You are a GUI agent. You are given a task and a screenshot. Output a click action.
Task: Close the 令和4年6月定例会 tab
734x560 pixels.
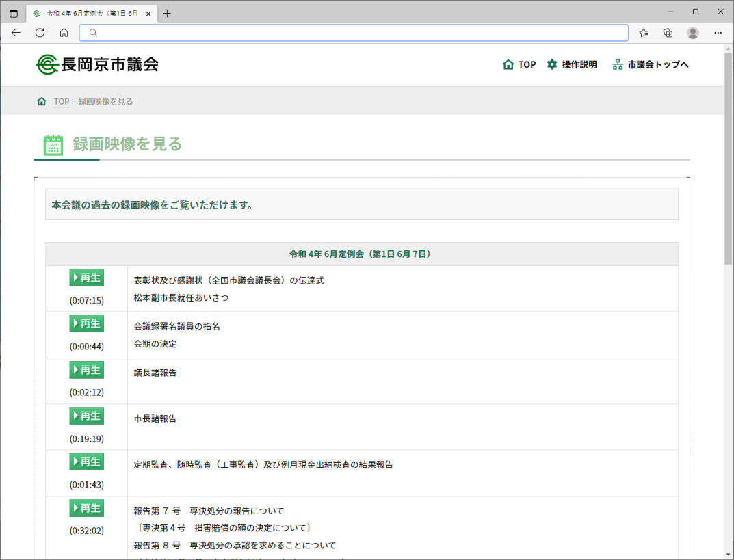(148, 14)
